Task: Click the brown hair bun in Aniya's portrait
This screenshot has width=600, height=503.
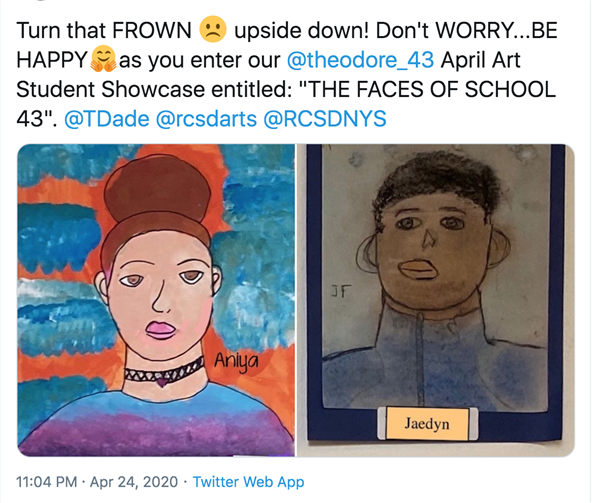Action: point(157,187)
